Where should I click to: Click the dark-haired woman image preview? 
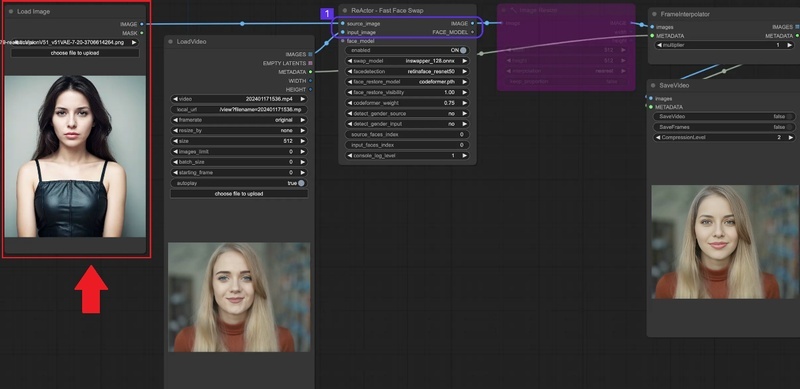point(75,156)
